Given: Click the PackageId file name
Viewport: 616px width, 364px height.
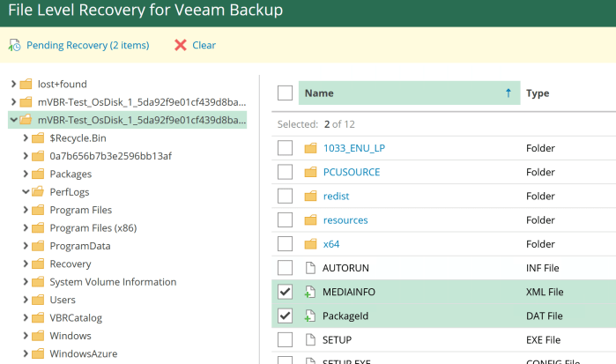Looking at the screenshot, I should 345,316.
